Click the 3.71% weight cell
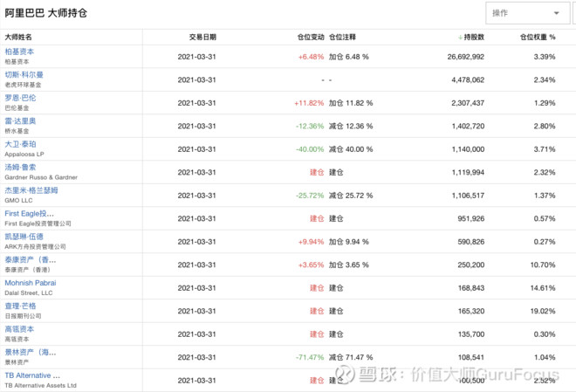576x392 pixels. tap(545, 149)
